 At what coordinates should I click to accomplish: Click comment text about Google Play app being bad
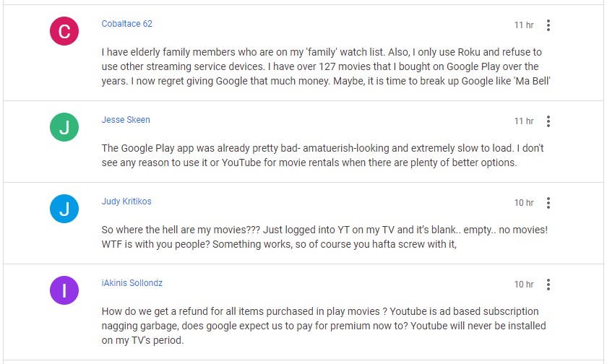323,155
